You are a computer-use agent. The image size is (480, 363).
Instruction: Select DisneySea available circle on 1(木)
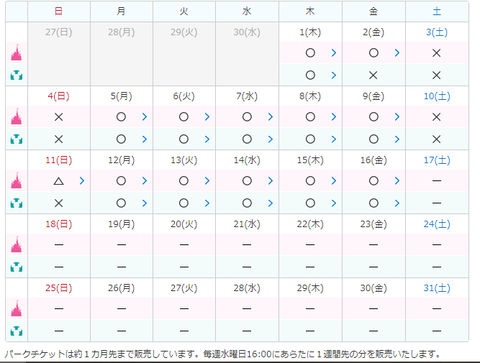310,75
